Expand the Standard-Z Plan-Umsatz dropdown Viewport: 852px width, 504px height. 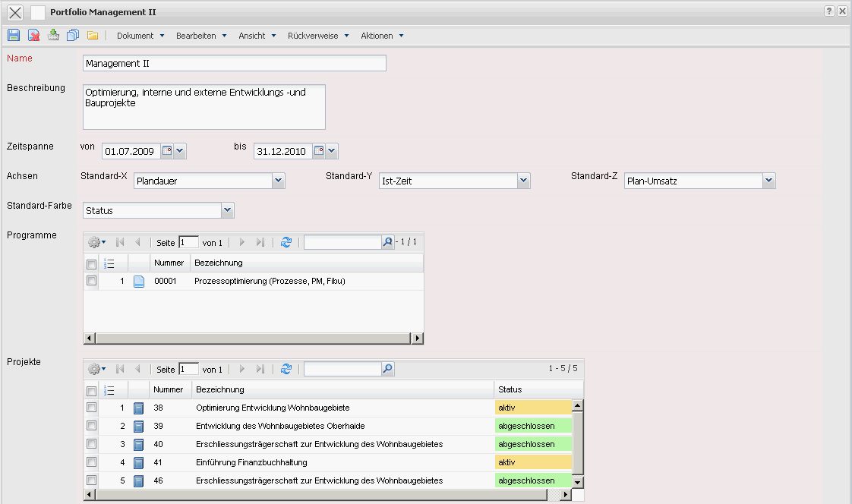pyautogui.click(x=769, y=181)
